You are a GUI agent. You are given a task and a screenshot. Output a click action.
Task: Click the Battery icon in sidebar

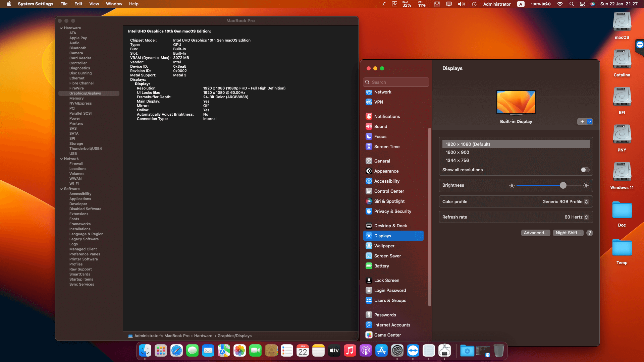(x=369, y=266)
